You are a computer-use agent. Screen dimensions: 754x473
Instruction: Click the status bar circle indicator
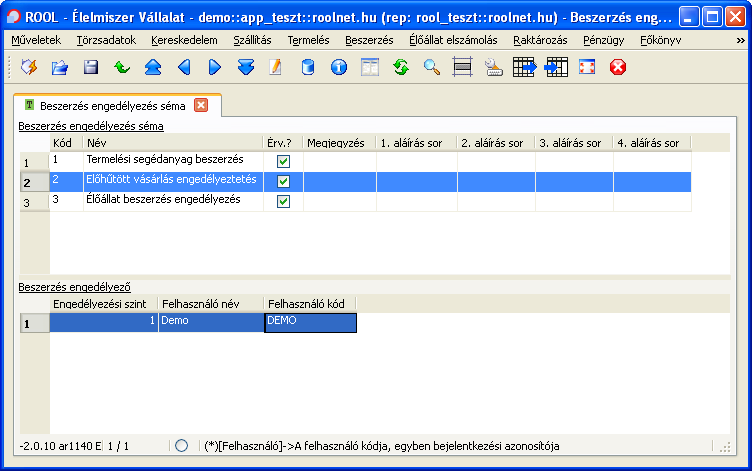click(181, 446)
